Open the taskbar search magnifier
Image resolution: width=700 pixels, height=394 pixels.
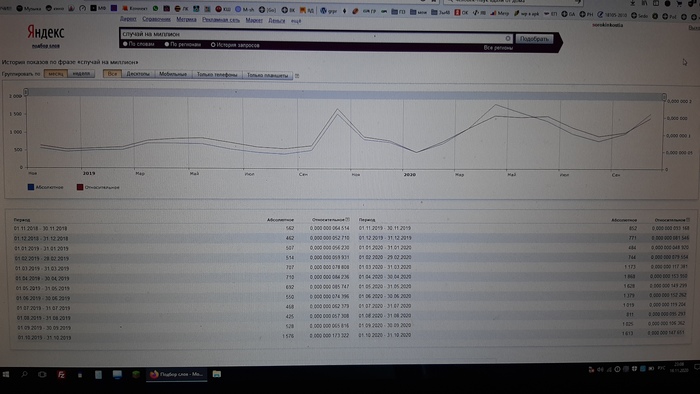tap(24, 374)
